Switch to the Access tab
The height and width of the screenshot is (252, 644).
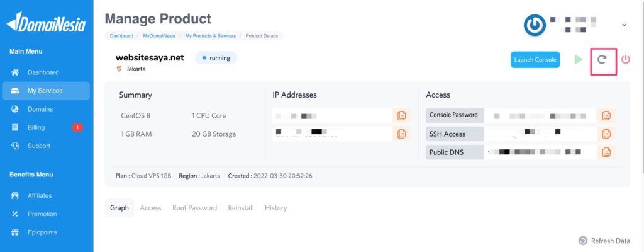click(x=151, y=208)
